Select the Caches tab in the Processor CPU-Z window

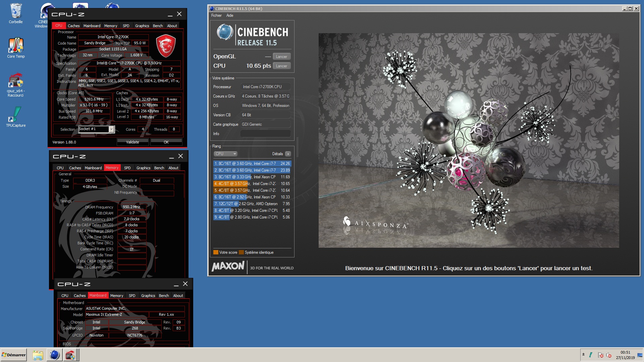pos(74,26)
